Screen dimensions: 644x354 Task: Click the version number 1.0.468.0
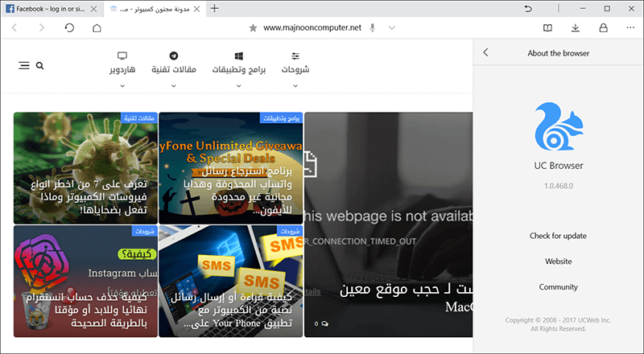(x=559, y=186)
